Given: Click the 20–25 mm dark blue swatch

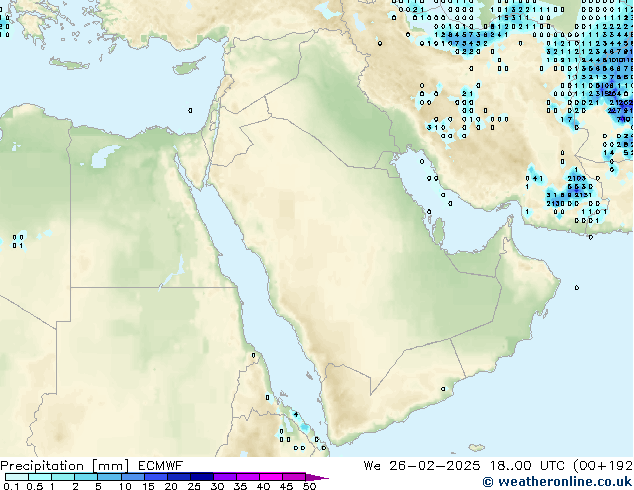Looking at the screenshot, I should coord(179,477).
